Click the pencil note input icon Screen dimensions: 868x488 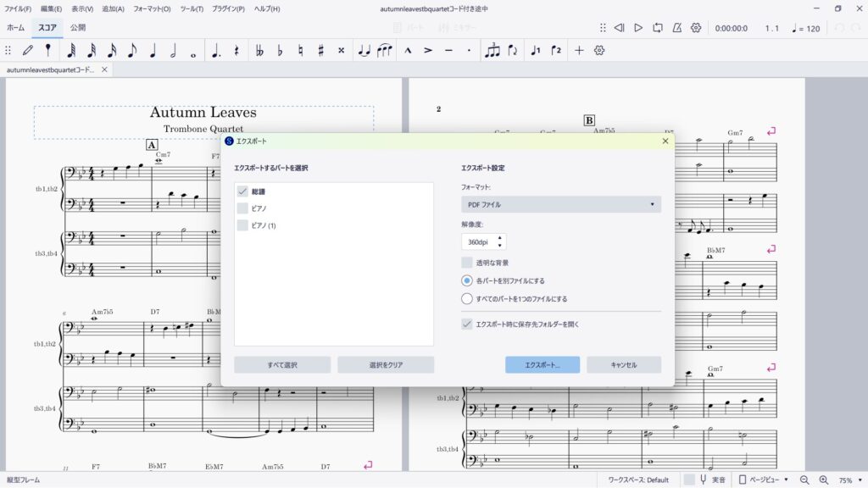click(28, 51)
